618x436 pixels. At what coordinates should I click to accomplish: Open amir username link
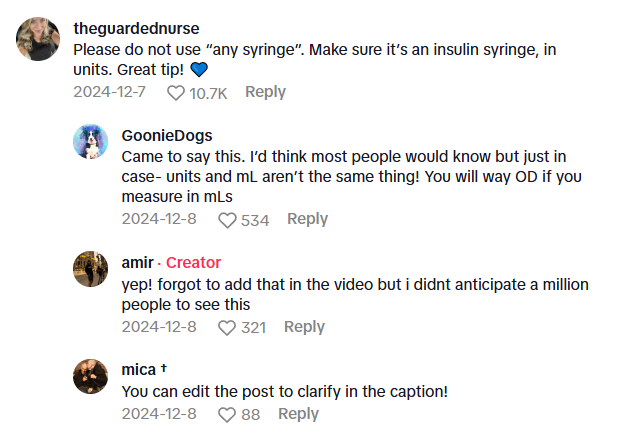pyautogui.click(x=138, y=262)
